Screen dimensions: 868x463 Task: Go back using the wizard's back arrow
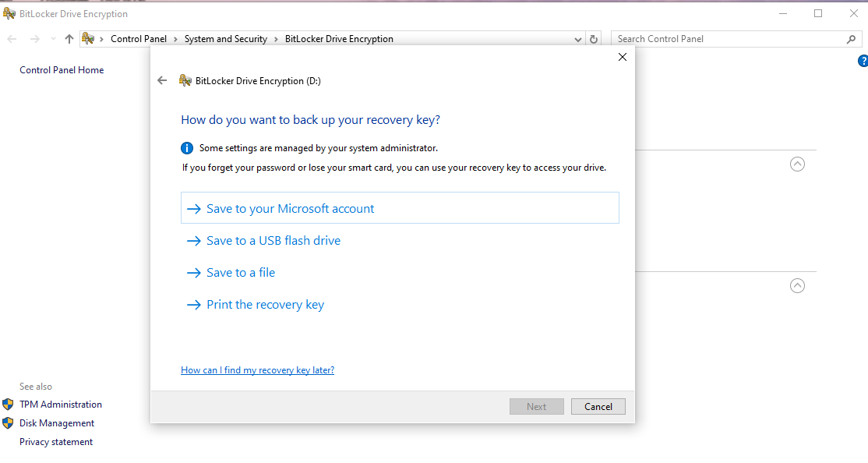click(x=162, y=81)
